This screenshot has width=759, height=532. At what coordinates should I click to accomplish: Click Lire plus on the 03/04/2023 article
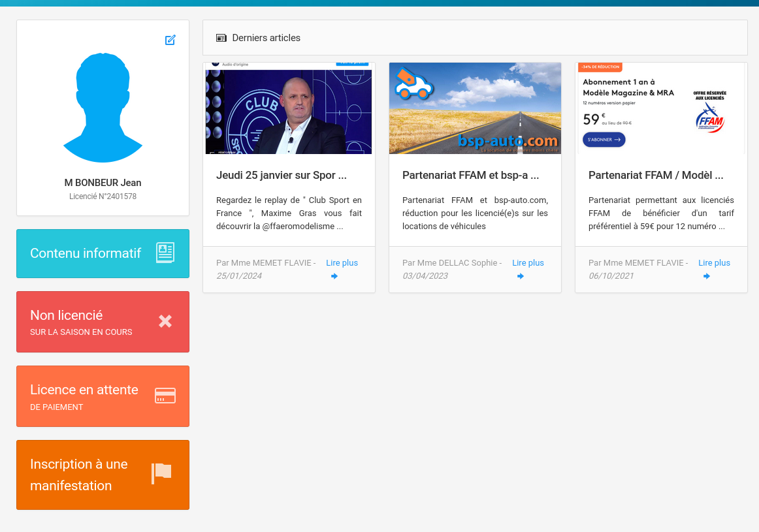(x=528, y=262)
